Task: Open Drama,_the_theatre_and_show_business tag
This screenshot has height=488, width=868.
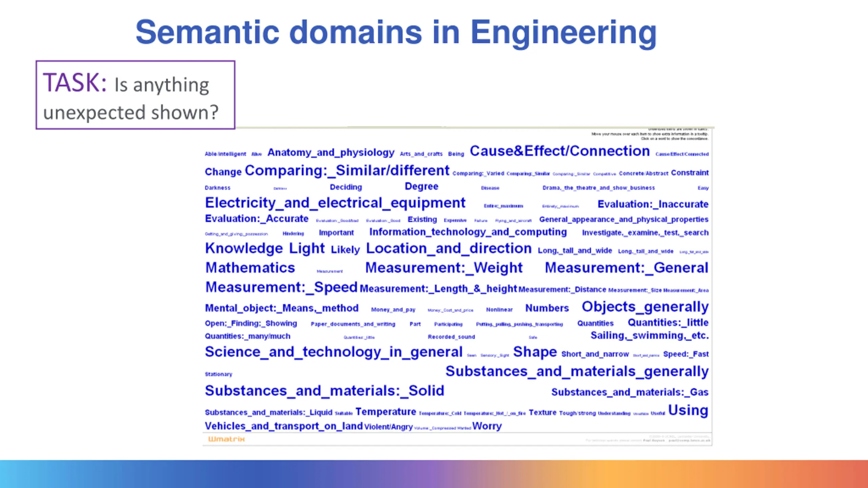Action: [599, 188]
